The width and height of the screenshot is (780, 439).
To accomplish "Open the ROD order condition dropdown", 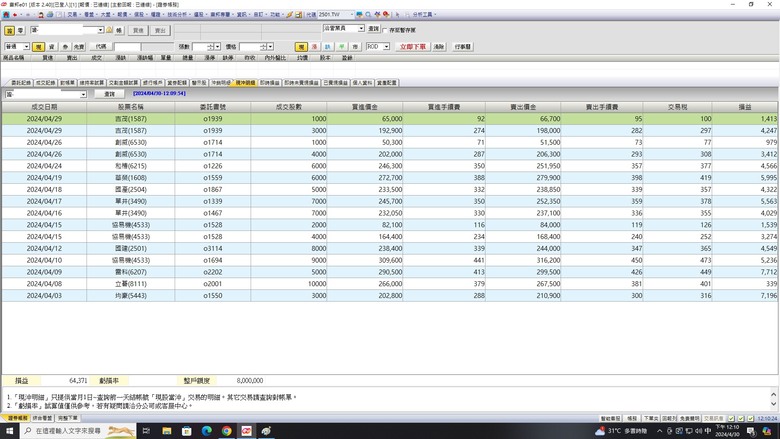I will (386, 46).
